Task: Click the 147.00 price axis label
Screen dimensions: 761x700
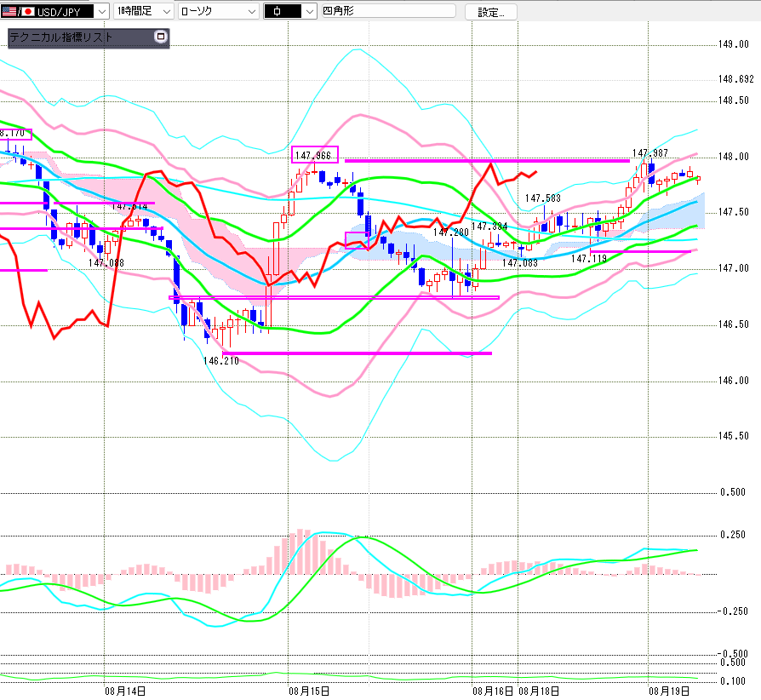Action: [734, 268]
